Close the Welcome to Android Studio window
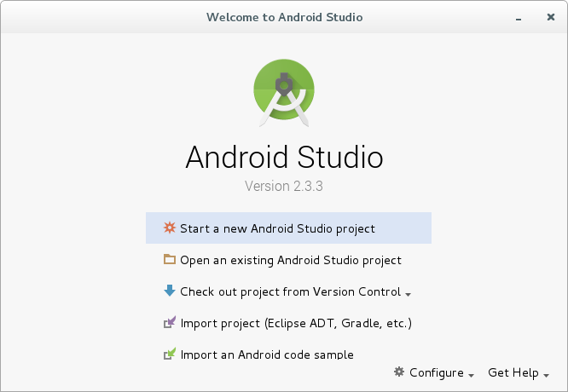This screenshot has width=568, height=392. (551, 17)
